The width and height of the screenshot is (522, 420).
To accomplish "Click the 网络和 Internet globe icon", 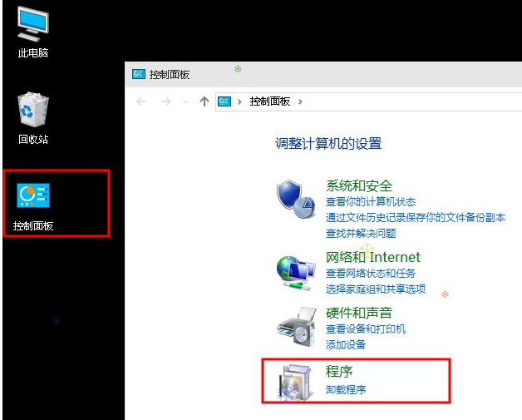I will click(296, 270).
